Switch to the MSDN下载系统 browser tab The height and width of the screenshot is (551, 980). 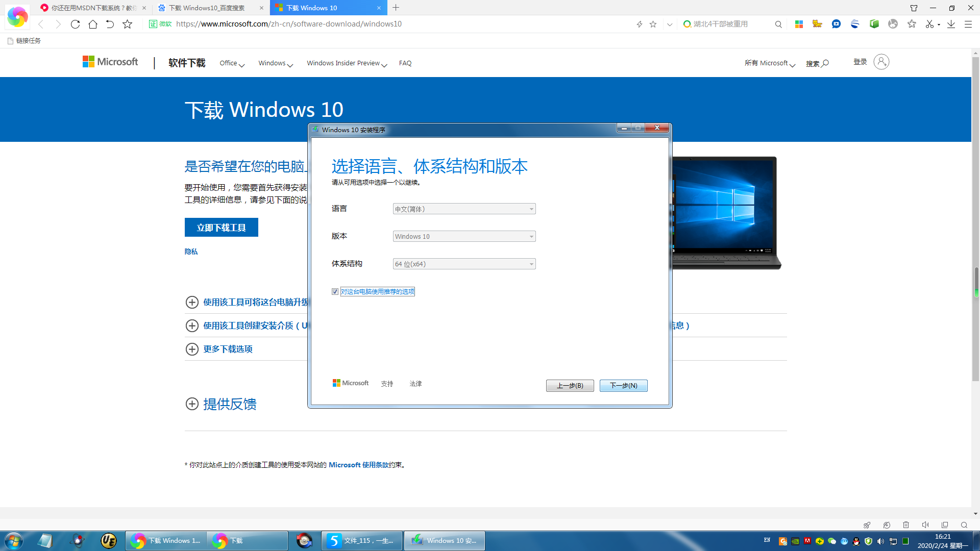click(94, 8)
